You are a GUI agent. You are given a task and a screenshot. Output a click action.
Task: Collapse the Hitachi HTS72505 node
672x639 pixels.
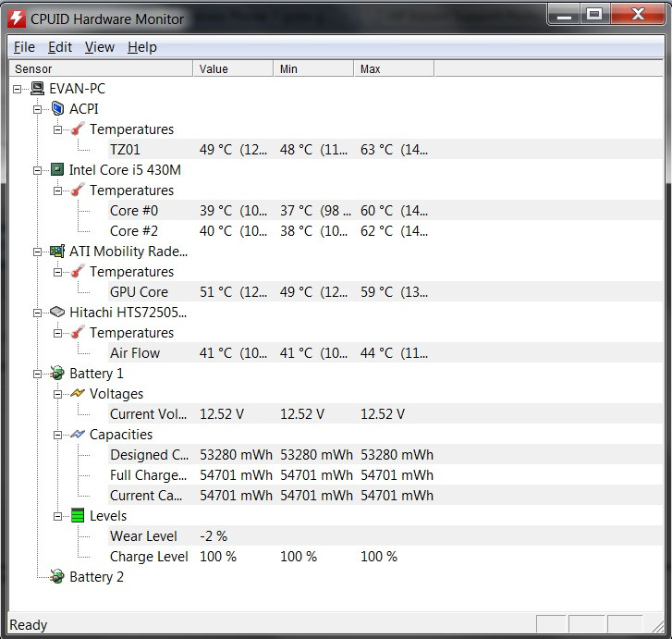[x=37, y=313]
